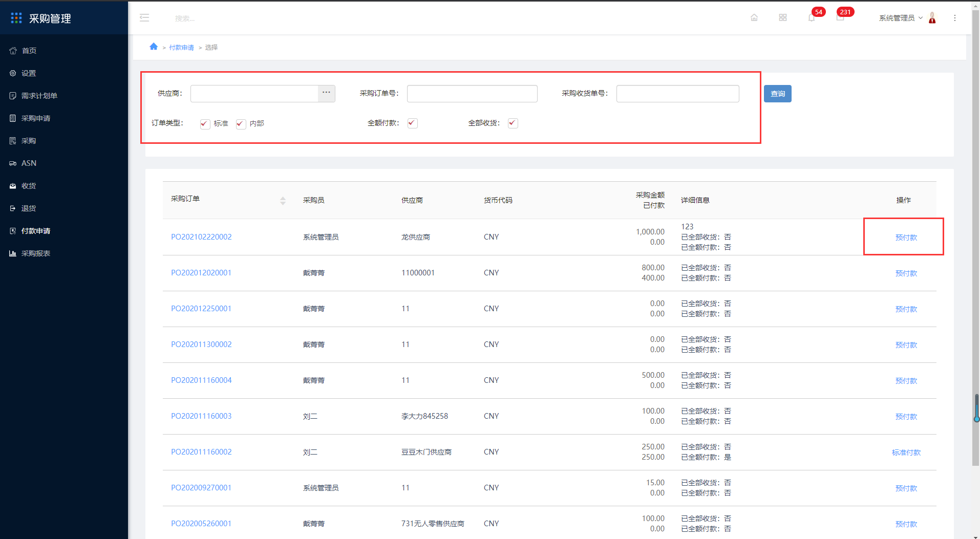This screenshot has width=980, height=539.
Task: Click the 设置 gear icon in the sidebar
Action: [13, 73]
